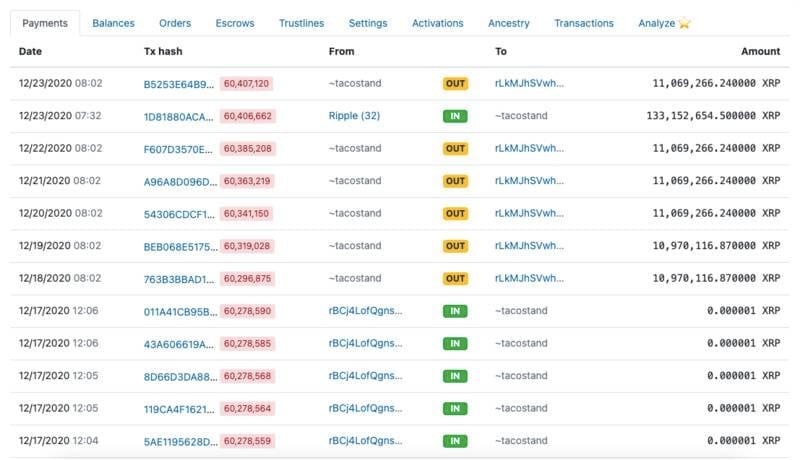Open transaction hash 1D81880ACA

coord(178,117)
